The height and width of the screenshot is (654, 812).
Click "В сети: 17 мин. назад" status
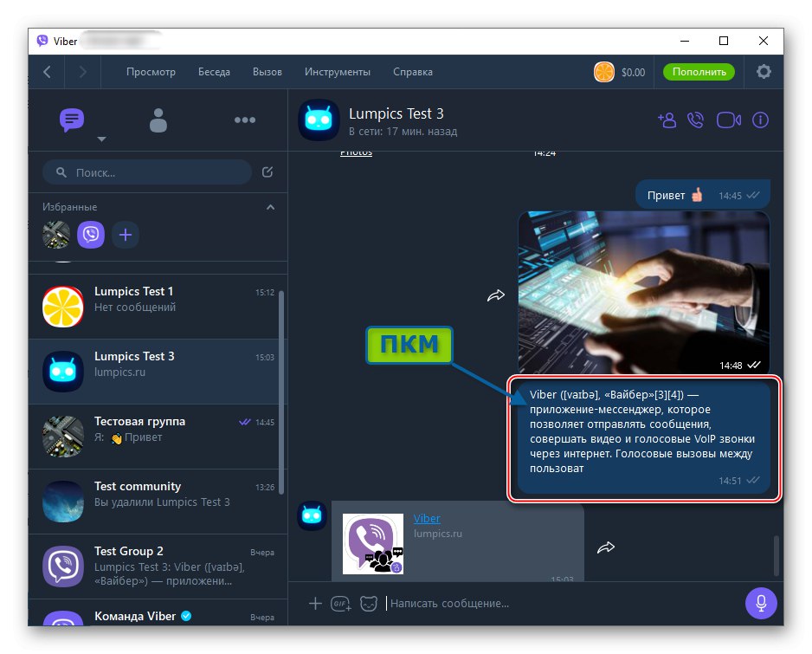403,132
